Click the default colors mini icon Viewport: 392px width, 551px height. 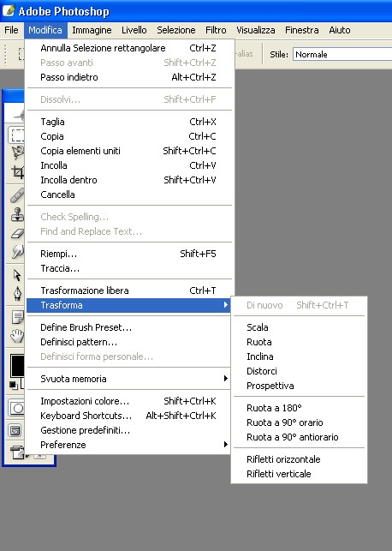click(14, 385)
